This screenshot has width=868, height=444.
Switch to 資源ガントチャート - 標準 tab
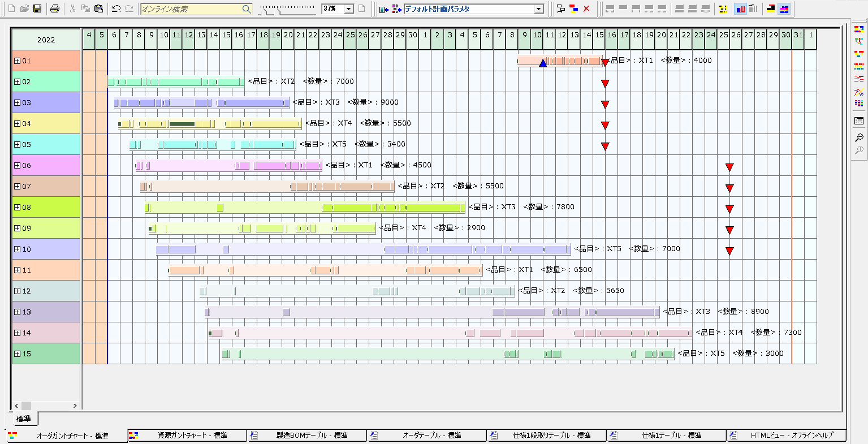pyautogui.click(x=187, y=436)
